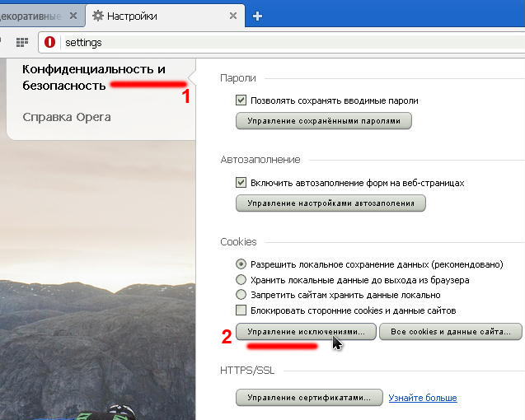Follow the Узнайте больше link
The height and width of the screenshot is (420, 525).
422,398
